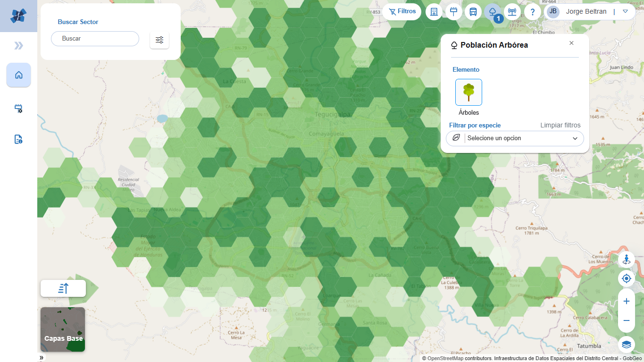The image size is (644, 362).
Task: Select the Árboles element tile
Action: pyautogui.click(x=468, y=92)
